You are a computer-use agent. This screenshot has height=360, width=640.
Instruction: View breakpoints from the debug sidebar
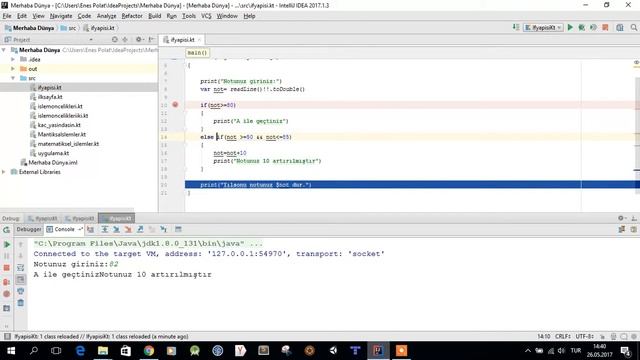[x=7, y=282]
